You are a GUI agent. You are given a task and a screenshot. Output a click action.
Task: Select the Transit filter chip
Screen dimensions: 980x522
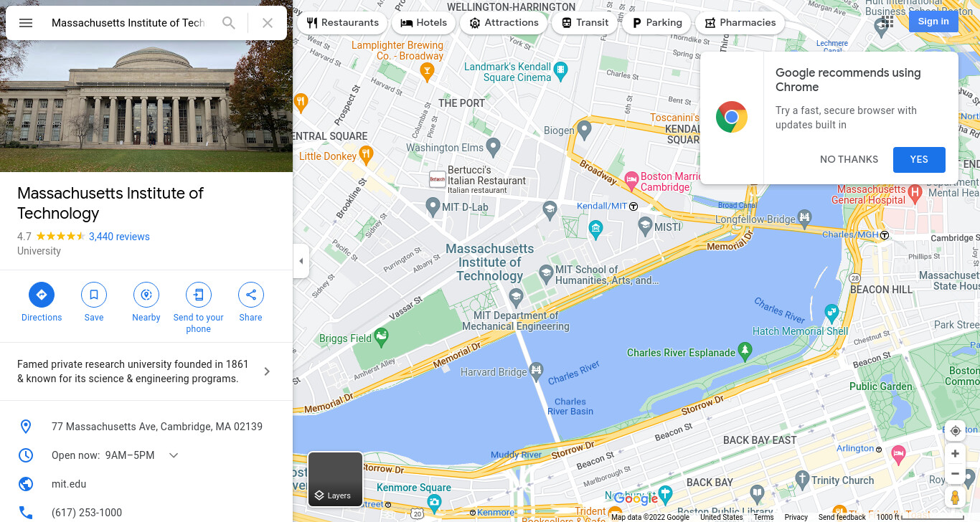pos(585,23)
